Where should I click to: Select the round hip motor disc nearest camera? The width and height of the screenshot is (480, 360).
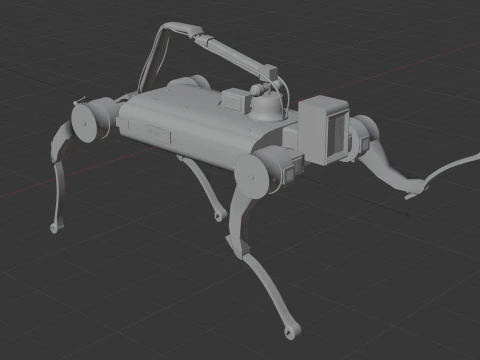pyautogui.click(x=252, y=177)
